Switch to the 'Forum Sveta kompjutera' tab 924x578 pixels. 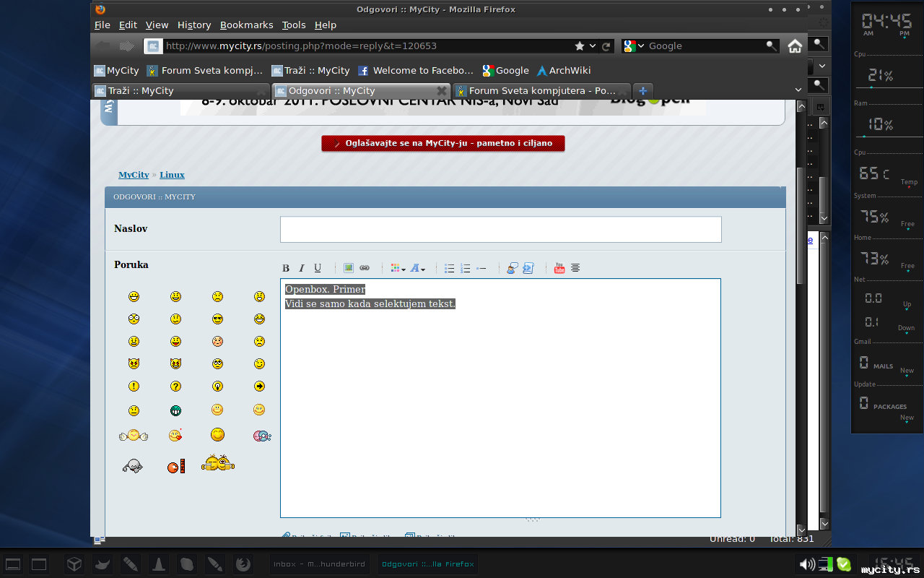coord(542,91)
